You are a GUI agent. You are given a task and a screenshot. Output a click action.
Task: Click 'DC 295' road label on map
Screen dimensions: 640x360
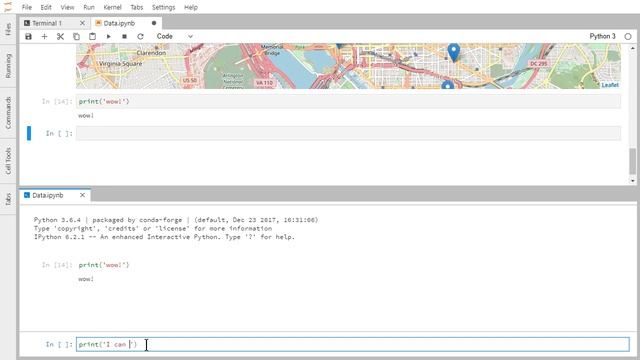click(x=538, y=64)
